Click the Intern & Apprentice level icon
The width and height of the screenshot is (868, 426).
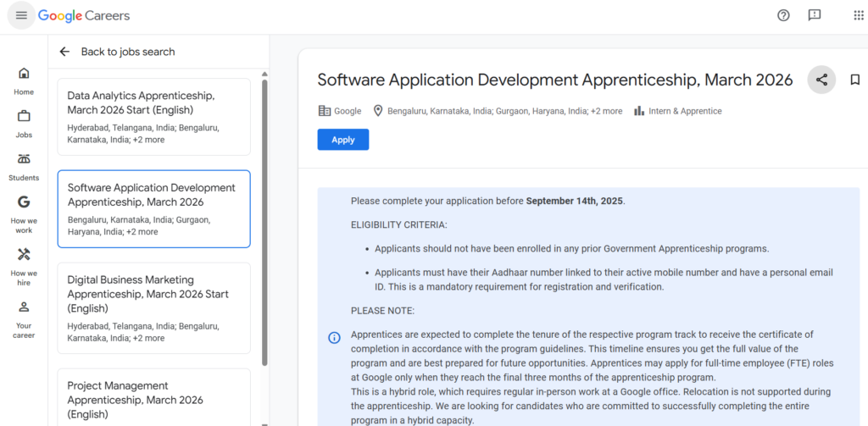[x=639, y=111]
